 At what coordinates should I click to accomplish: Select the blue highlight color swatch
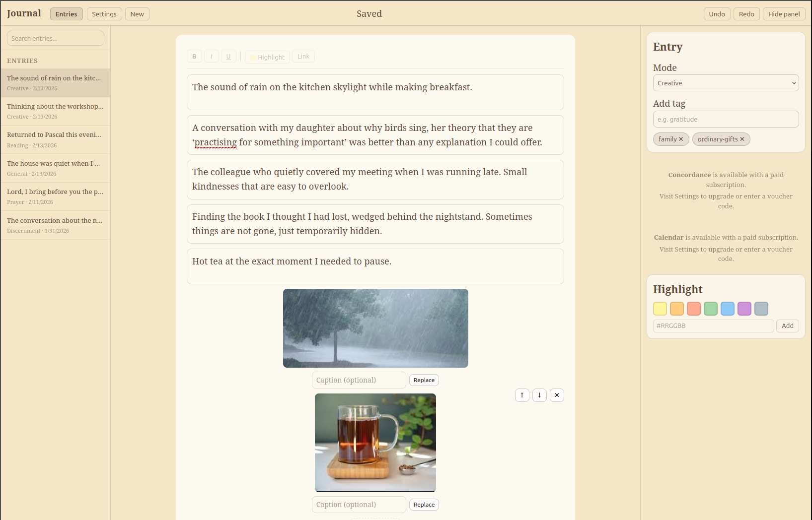point(728,309)
